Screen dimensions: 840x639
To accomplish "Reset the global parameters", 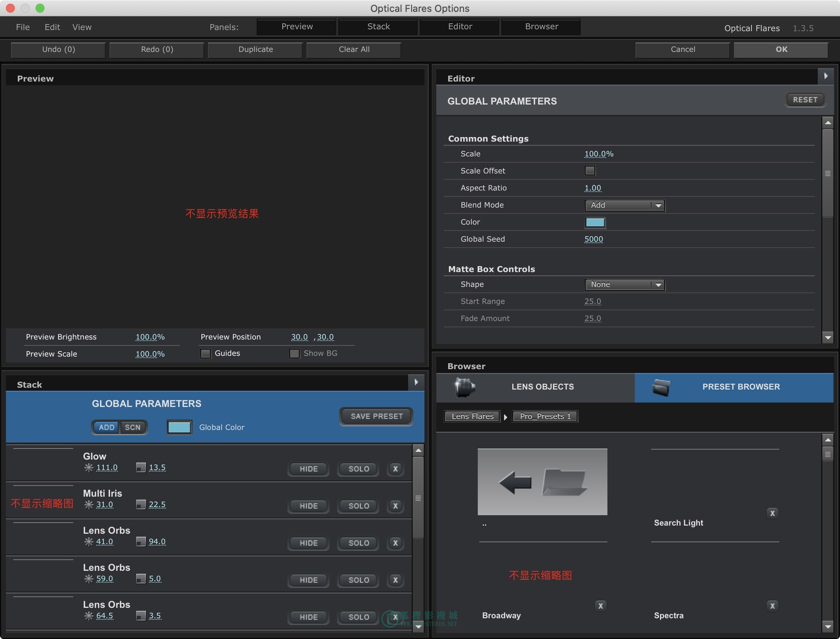I will [805, 100].
